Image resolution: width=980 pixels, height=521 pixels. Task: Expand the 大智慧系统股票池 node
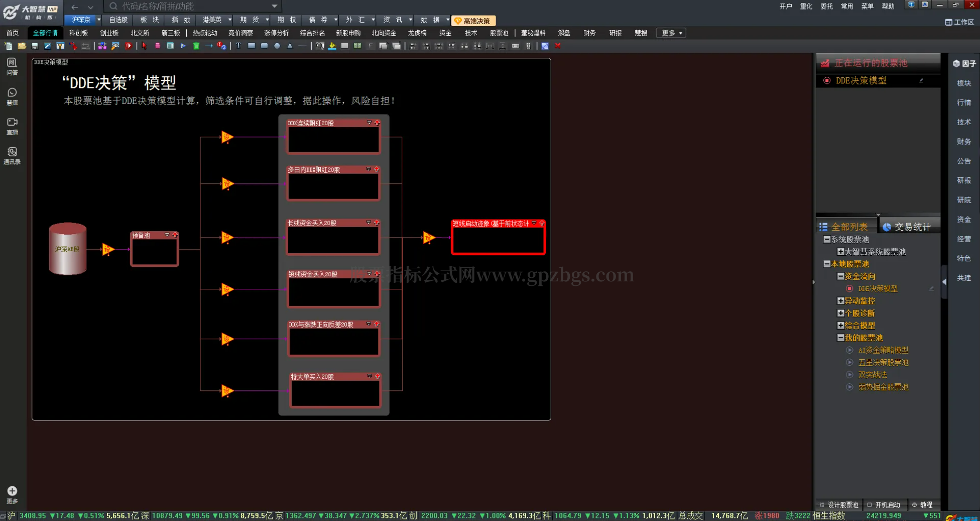click(840, 252)
